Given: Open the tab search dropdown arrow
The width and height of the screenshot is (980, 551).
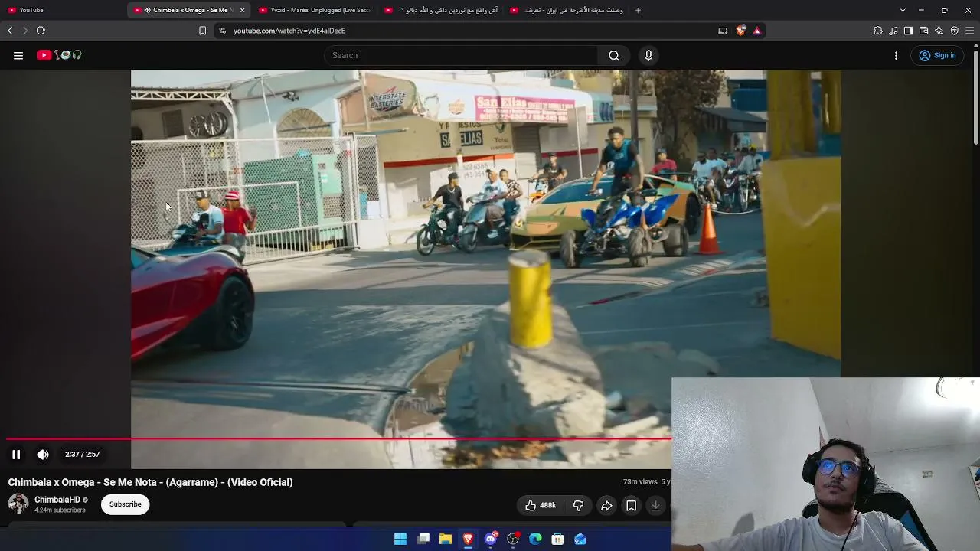Looking at the screenshot, I should pos(903,10).
